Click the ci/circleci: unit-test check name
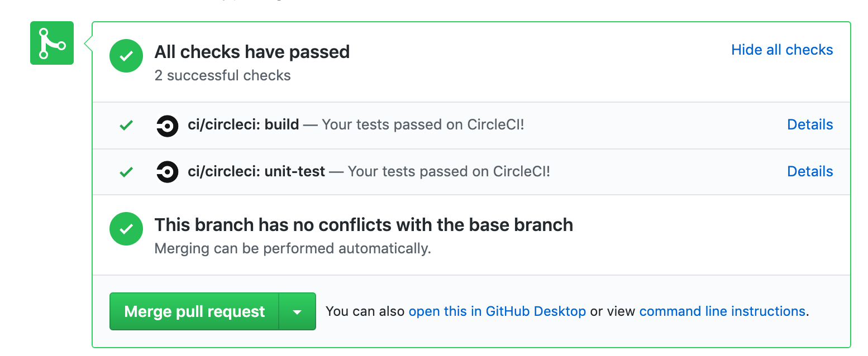The image size is (868, 356). (x=256, y=171)
